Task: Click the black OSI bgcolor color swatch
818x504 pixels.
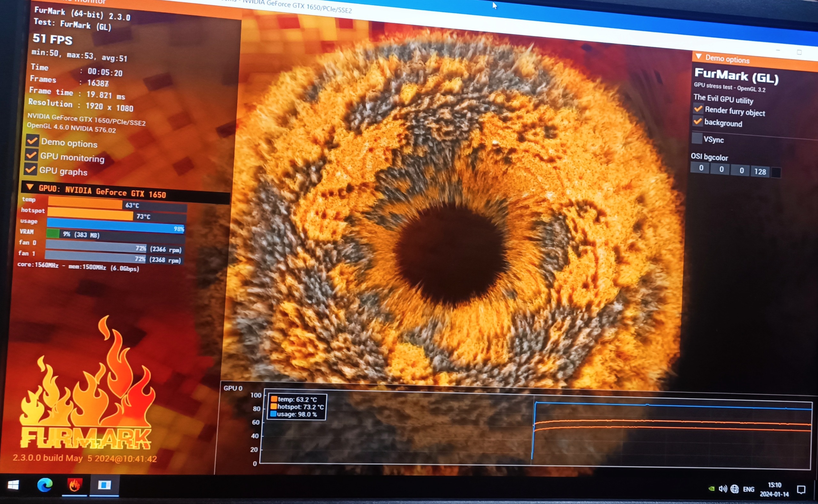Action: pyautogui.click(x=776, y=172)
